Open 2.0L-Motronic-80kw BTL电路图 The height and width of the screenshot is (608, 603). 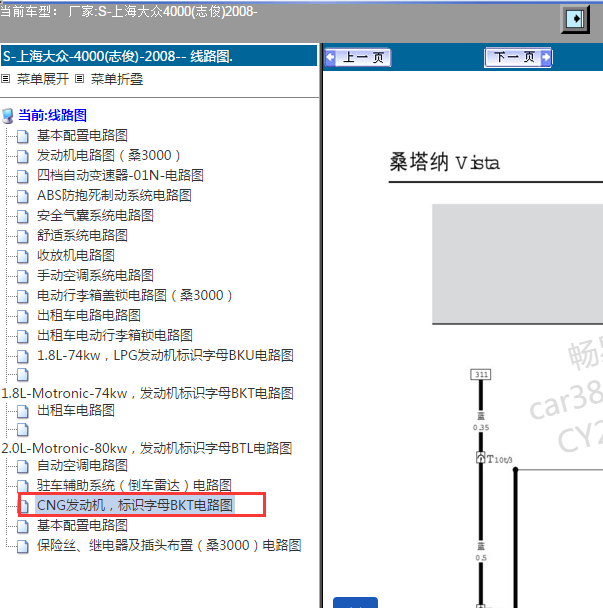click(147, 449)
